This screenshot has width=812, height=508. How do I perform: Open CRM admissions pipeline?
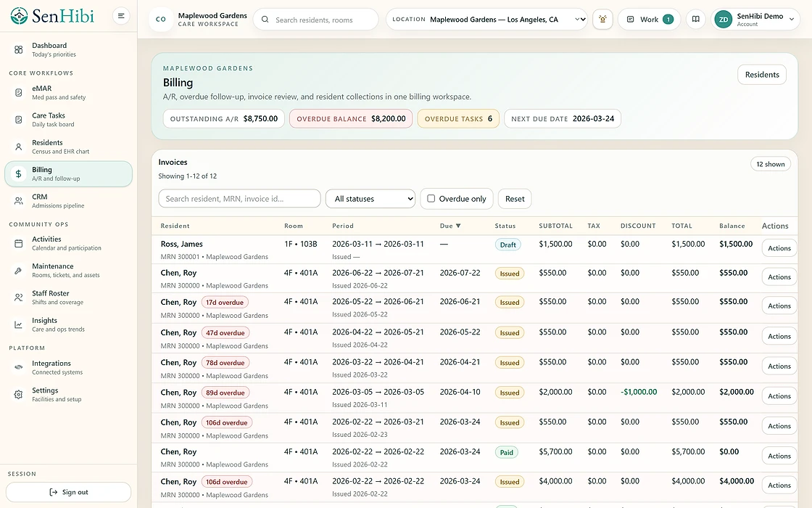[68, 201]
